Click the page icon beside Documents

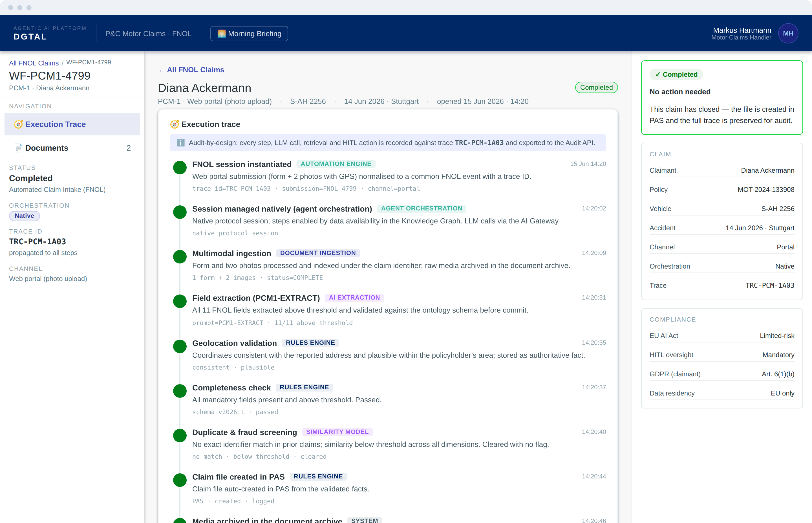[x=18, y=148]
